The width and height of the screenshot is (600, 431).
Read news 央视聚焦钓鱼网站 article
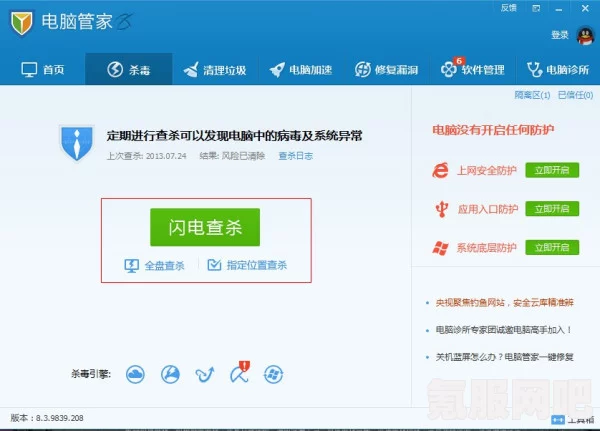504,303
